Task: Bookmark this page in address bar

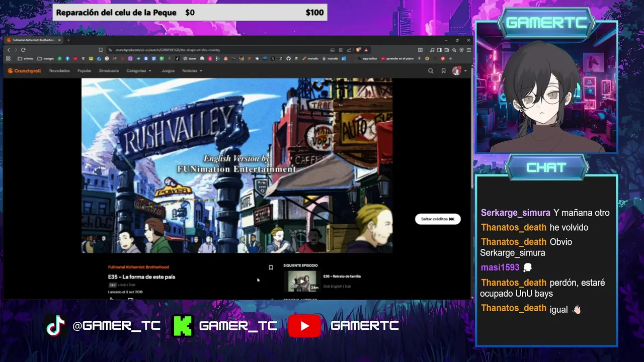Action: 100,50
